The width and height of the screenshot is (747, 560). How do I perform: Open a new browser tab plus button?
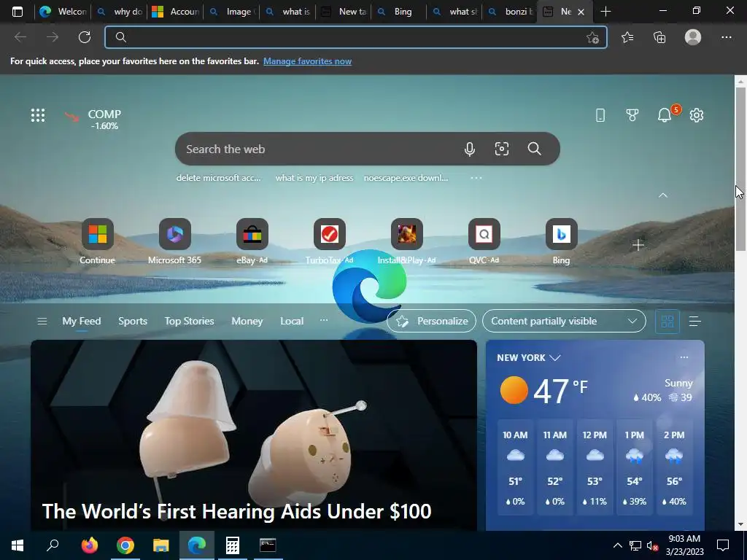pos(605,12)
